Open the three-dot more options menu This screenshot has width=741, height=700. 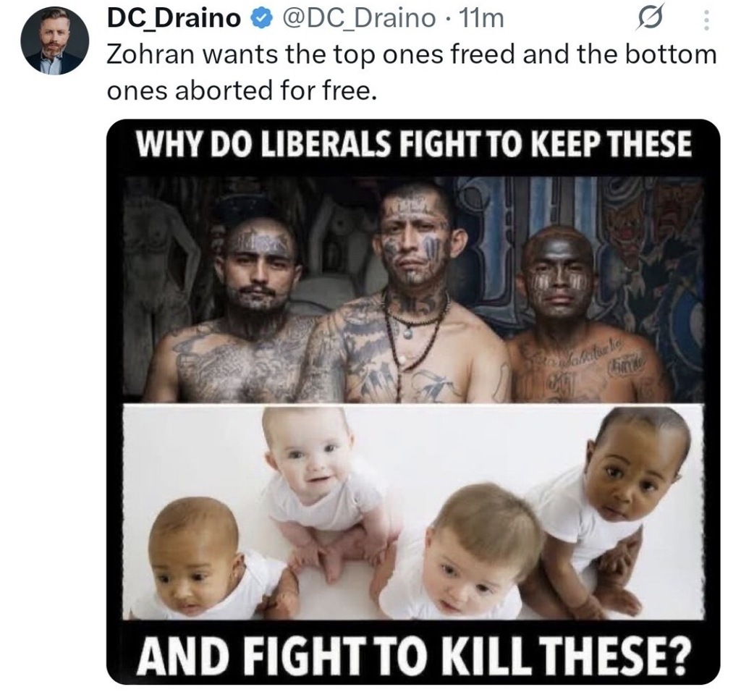[x=706, y=21]
